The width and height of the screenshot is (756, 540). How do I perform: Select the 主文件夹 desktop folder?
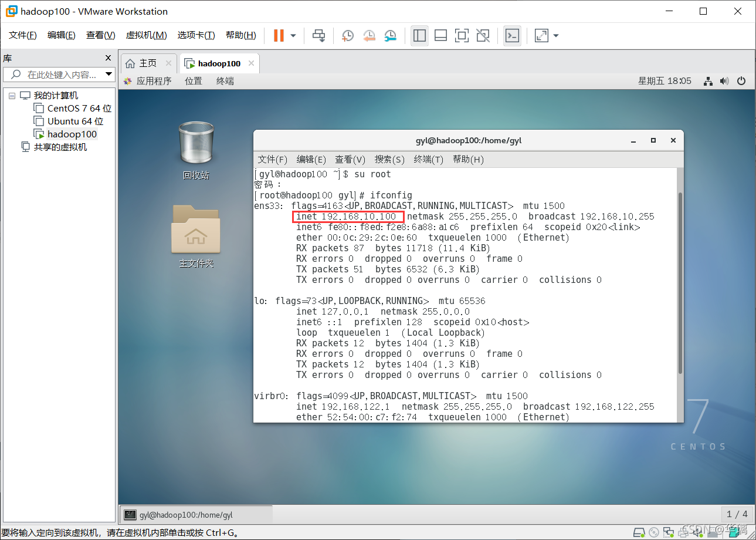click(x=196, y=236)
